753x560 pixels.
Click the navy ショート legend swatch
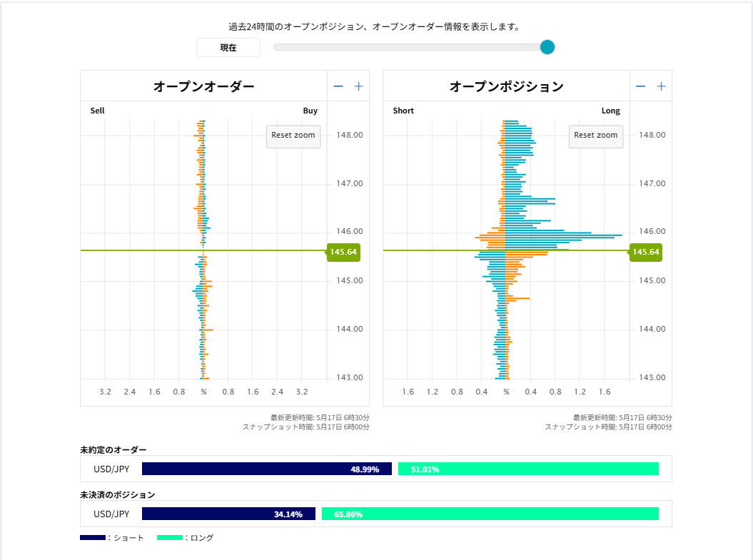coord(93,538)
